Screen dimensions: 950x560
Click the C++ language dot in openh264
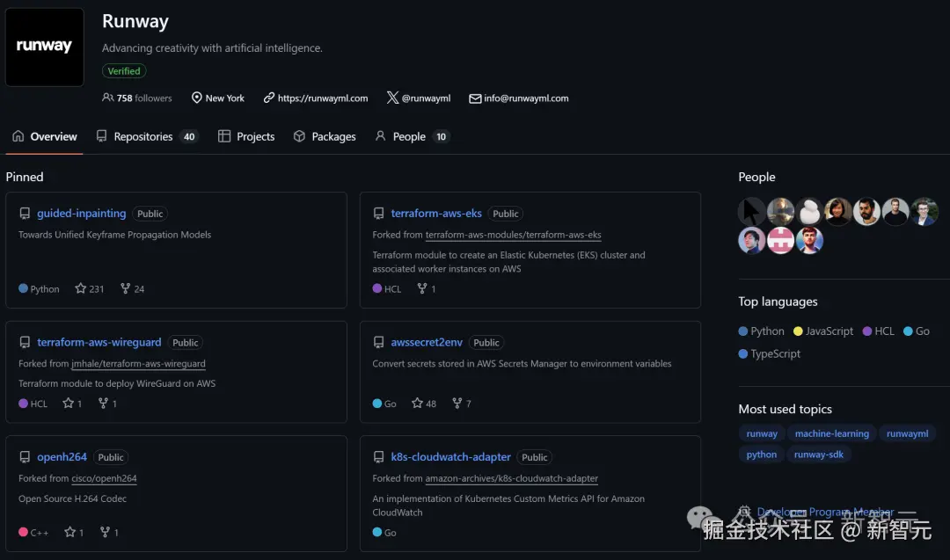coord(23,532)
